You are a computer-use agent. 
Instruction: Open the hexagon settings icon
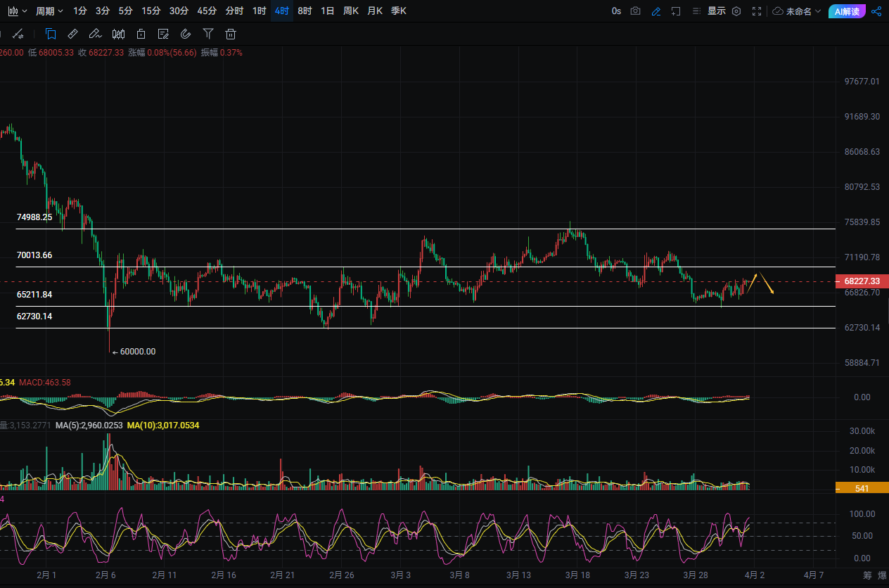pos(736,11)
